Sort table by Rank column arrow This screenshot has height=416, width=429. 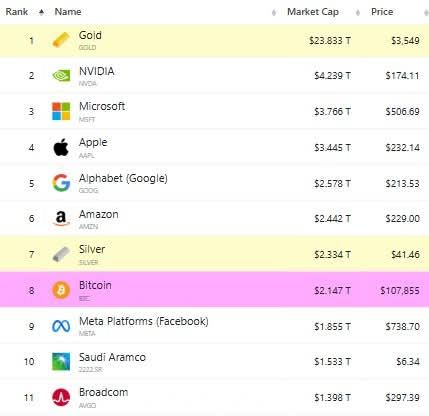point(41,12)
